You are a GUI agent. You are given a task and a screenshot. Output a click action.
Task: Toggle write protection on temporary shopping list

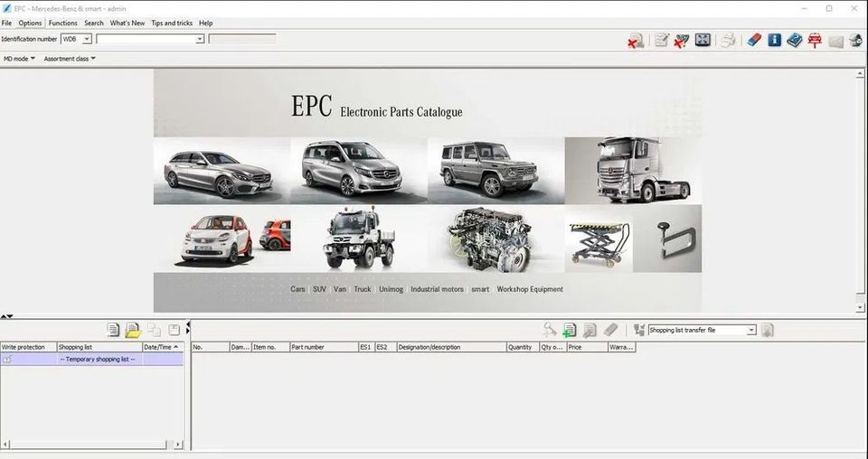[7, 359]
